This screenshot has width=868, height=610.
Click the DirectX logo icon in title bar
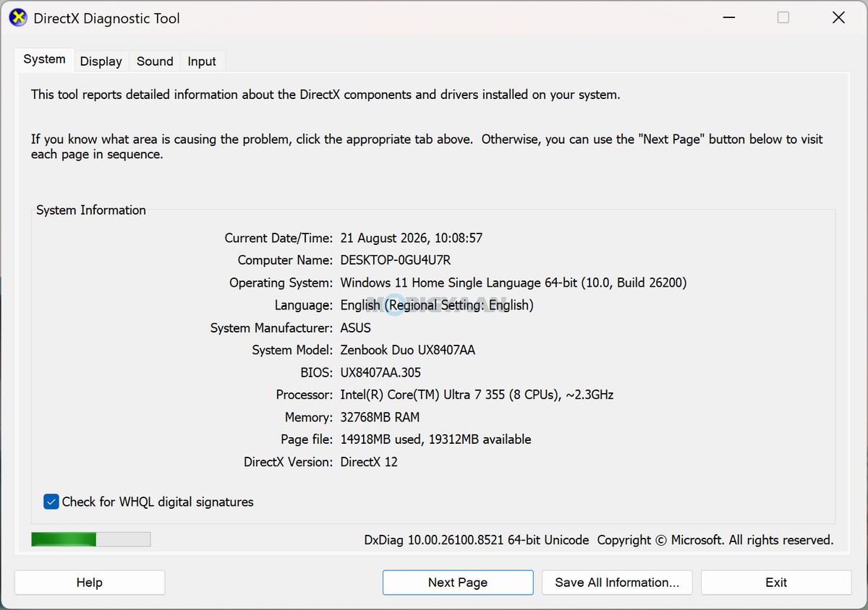18,18
